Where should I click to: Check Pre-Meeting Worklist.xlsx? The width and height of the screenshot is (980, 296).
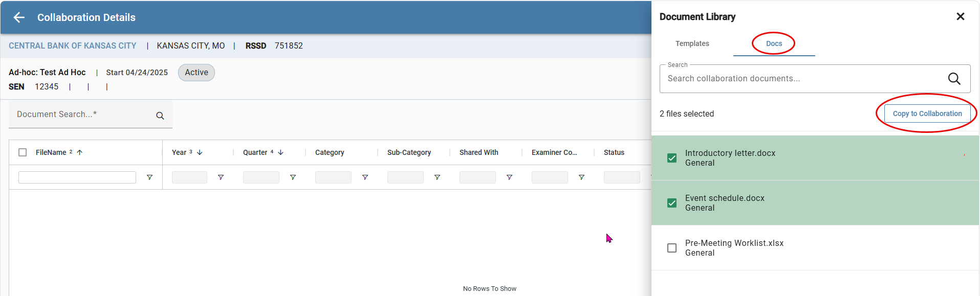[672, 248]
